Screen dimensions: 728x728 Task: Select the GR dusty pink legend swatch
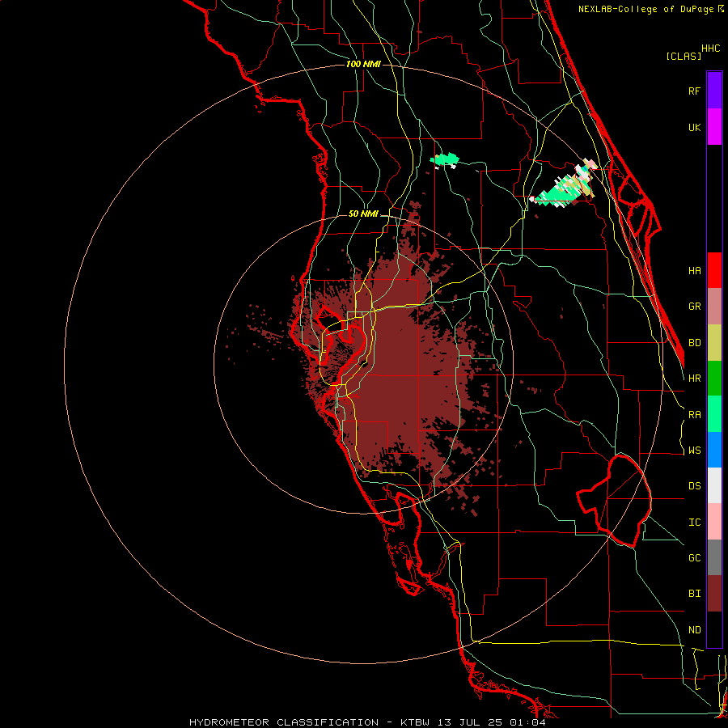tap(714, 307)
